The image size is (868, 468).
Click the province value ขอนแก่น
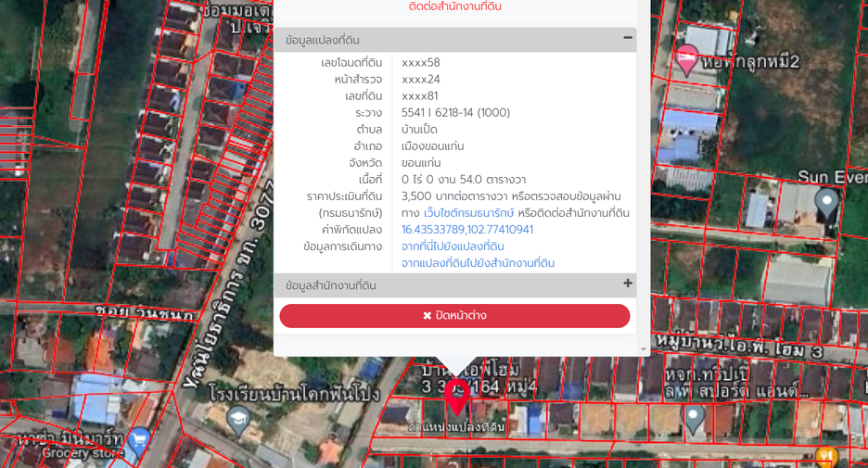(421, 162)
